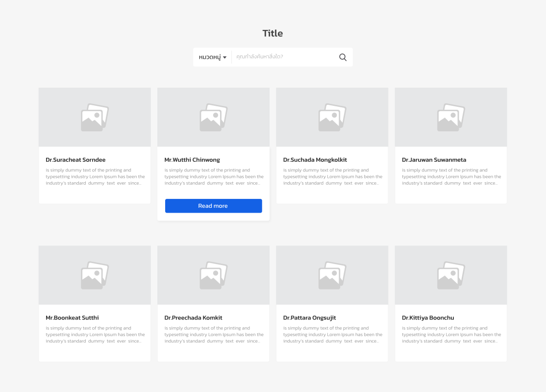Click image placeholder icon on Dr.Jaruwan Suwanmeta card
The image size is (546, 392).
coord(451,118)
